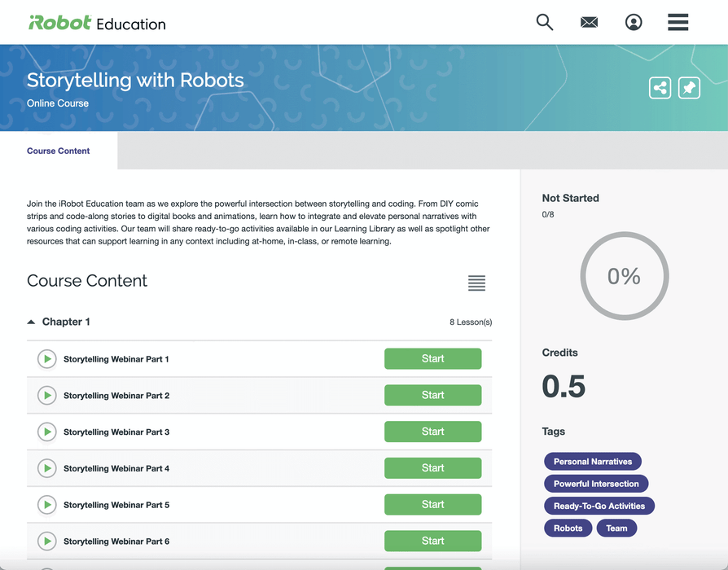Viewport: 728px width, 570px height.
Task: Play icon for Storytelling Webinar Part 3
Action: coord(47,432)
